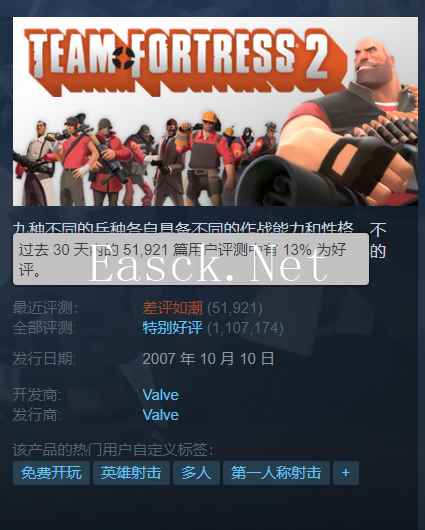The height and width of the screenshot is (530, 425).
Task: Click the 最近评测 label
Action: coord(46,308)
